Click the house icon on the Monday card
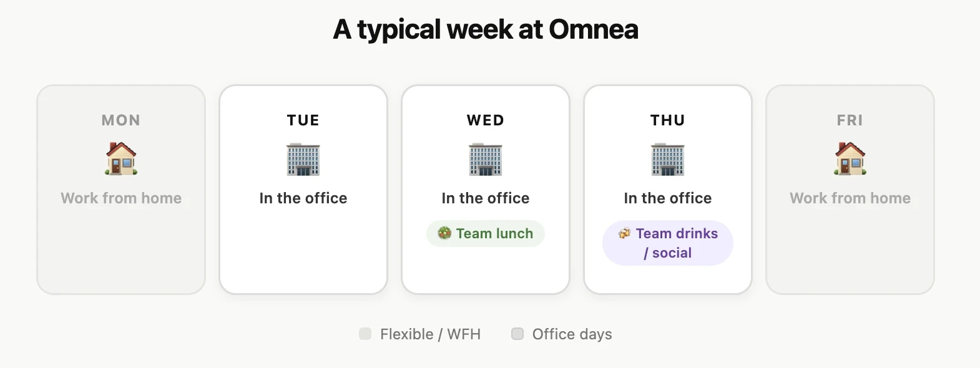This screenshot has width=980, height=368. tap(121, 159)
